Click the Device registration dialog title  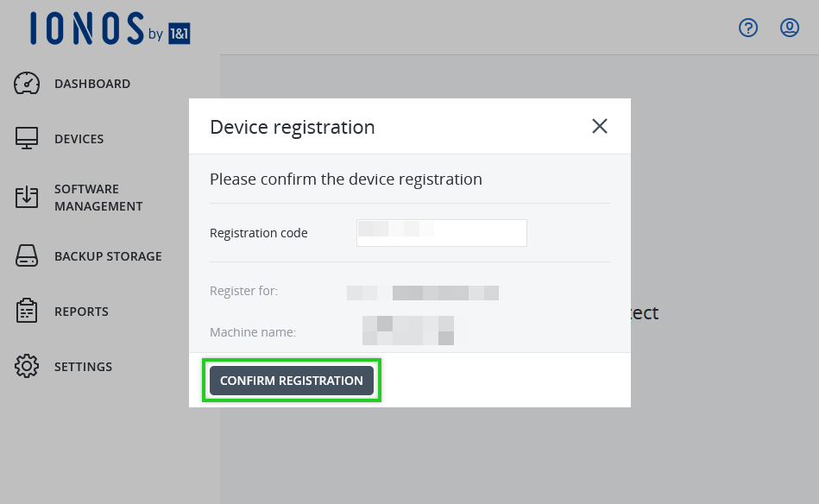[293, 127]
